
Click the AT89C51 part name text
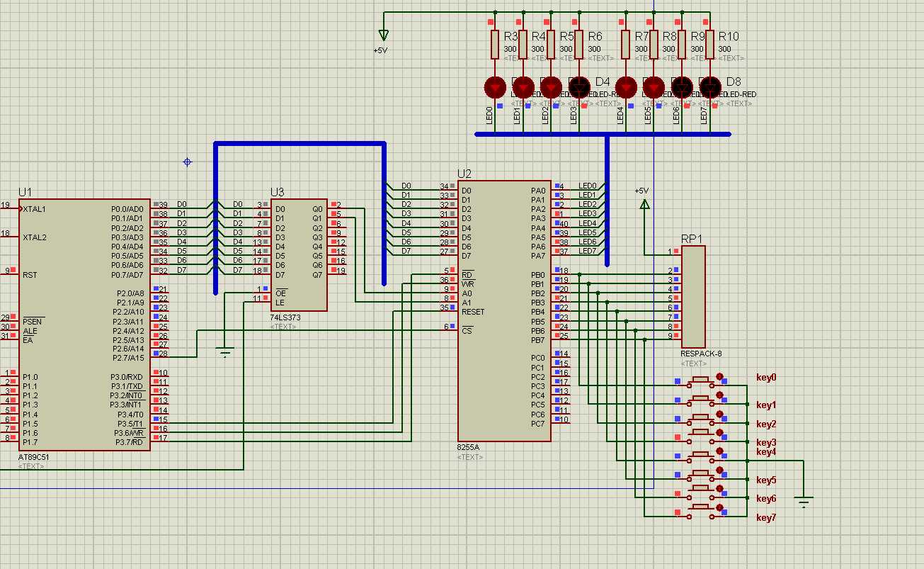point(34,457)
